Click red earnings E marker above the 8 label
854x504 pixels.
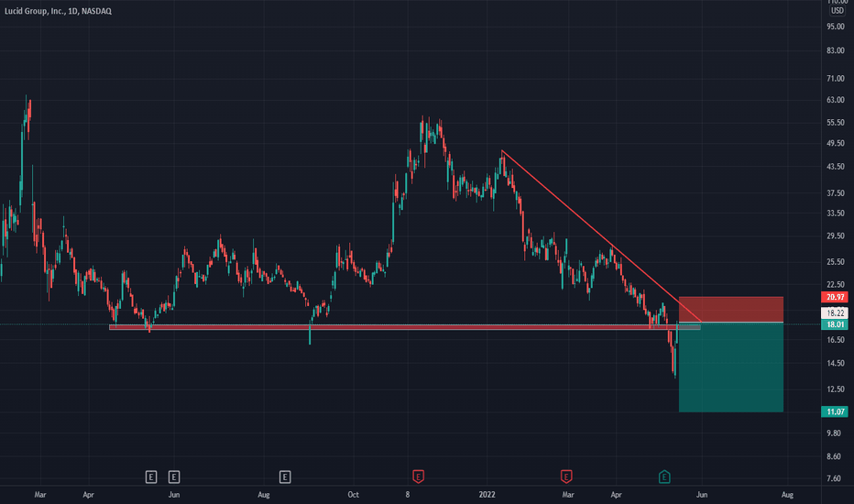tap(418, 477)
